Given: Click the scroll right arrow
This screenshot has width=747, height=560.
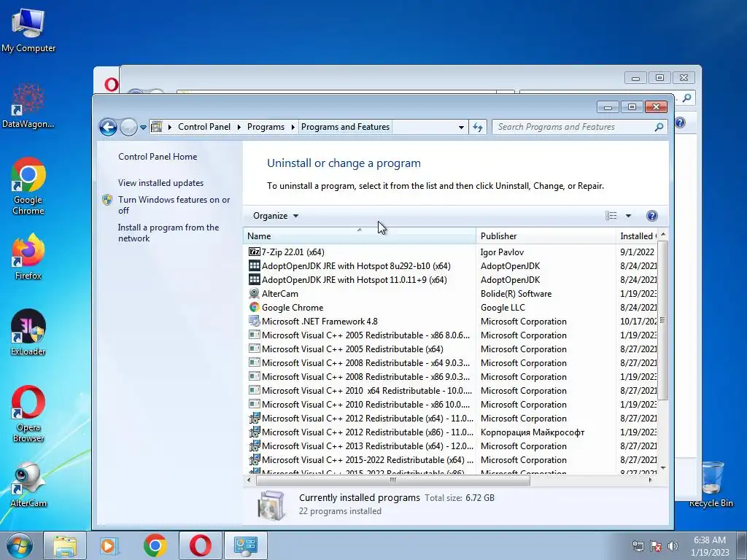Looking at the screenshot, I should pyautogui.click(x=650, y=480).
